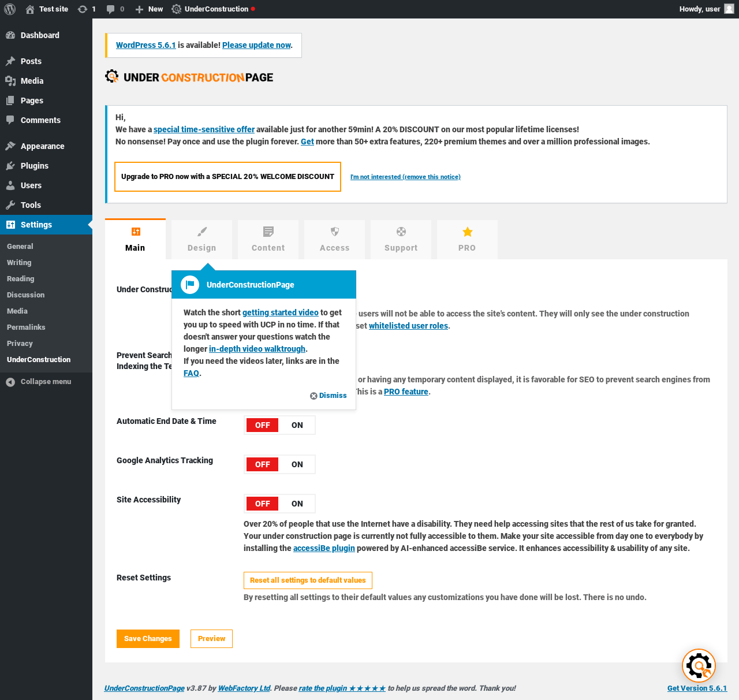Set Google Analytics Tracking to OFF
The image size is (739, 700).
coord(263,464)
